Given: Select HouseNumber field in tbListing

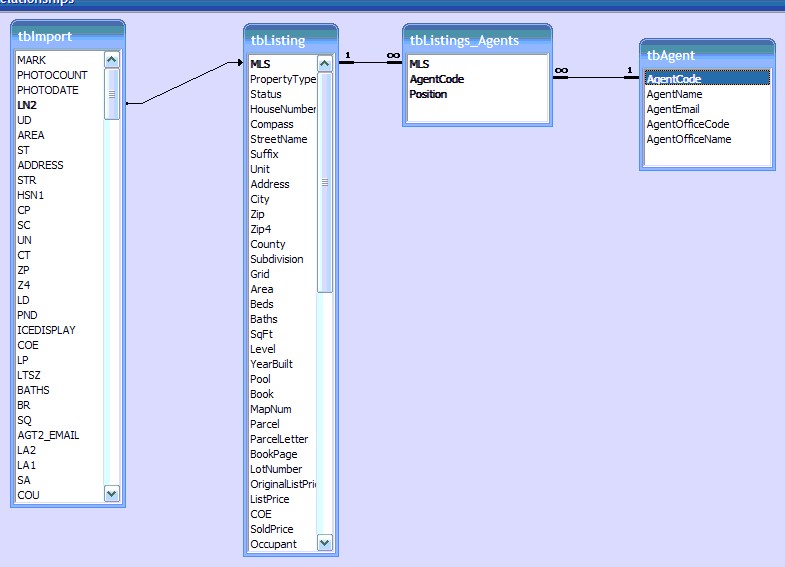Looking at the screenshot, I should [283, 109].
